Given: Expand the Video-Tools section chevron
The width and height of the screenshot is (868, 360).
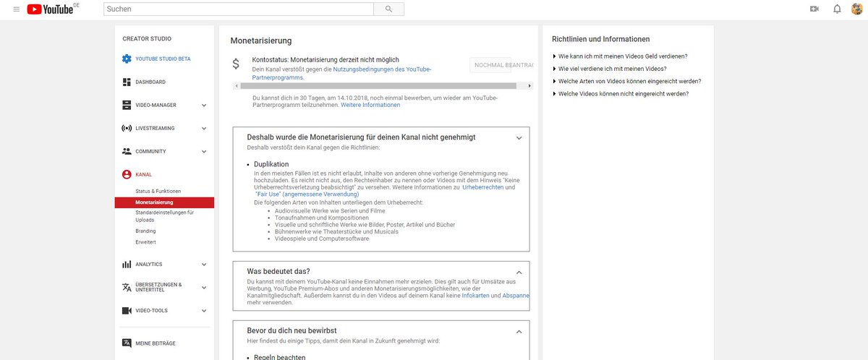Looking at the screenshot, I should coord(204,310).
